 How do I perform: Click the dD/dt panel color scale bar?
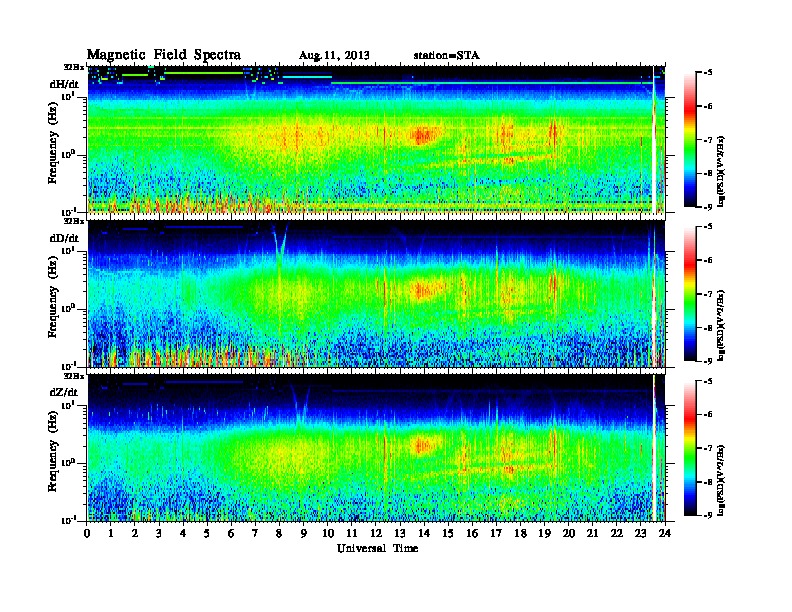(690, 294)
